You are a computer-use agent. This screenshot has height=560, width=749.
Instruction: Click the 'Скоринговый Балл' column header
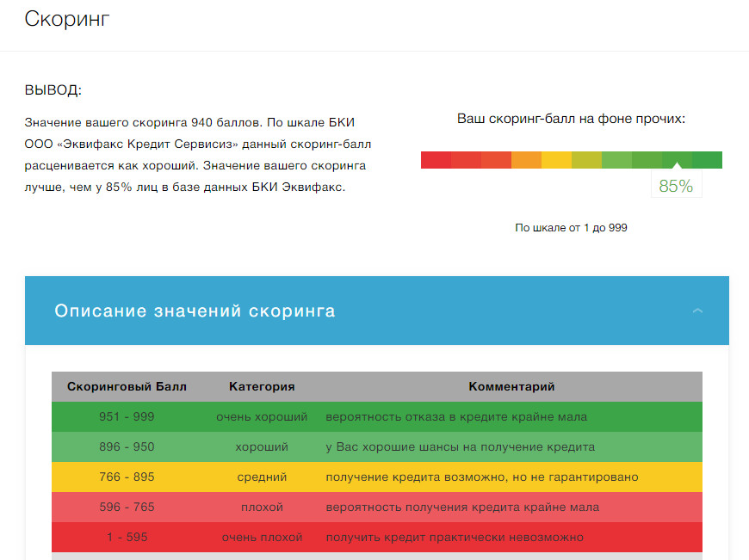coord(127,387)
